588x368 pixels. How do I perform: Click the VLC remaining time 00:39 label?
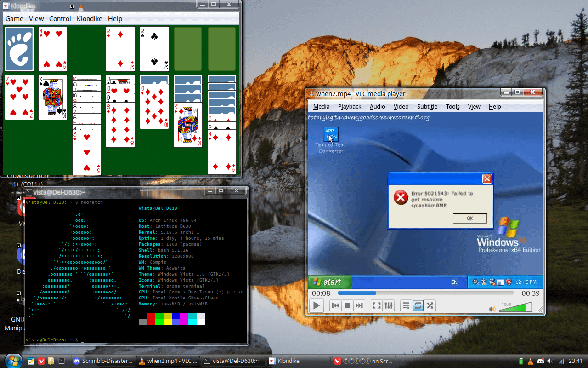click(x=531, y=293)
